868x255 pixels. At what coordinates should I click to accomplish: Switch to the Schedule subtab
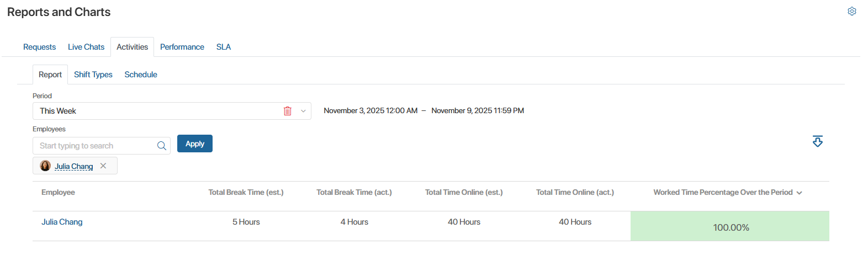(x=141, y=75)
